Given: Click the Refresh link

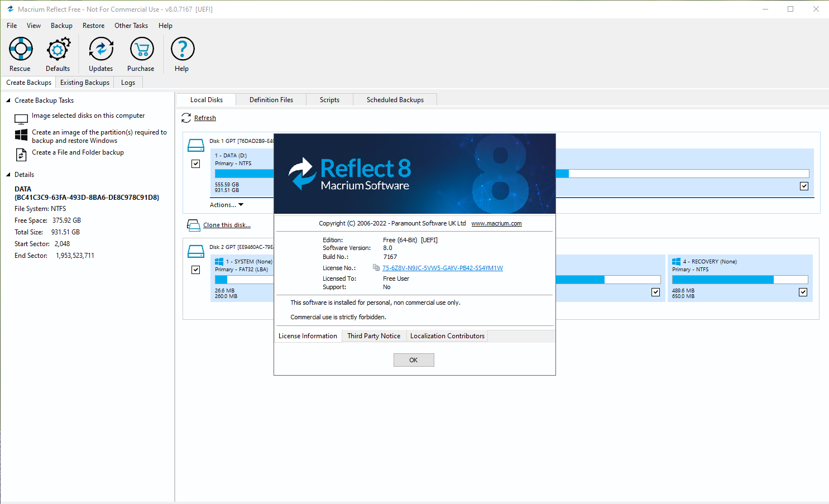Looking at the screenshot, I should coord(205,118).
